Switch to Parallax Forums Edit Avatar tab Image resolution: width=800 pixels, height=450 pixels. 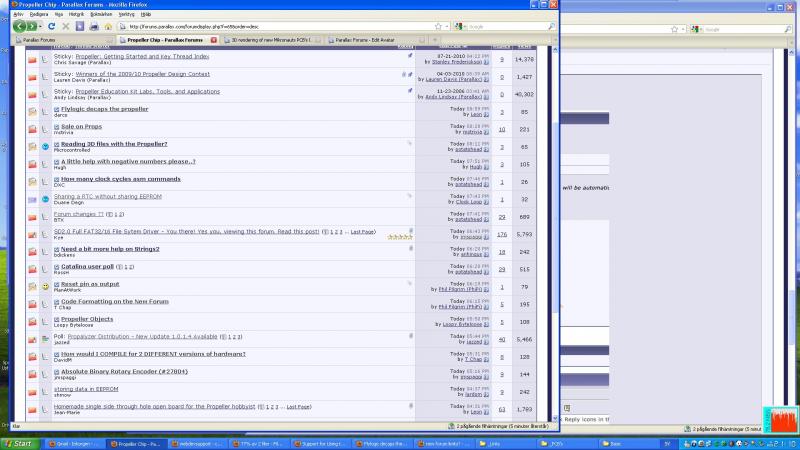[377, 40]
